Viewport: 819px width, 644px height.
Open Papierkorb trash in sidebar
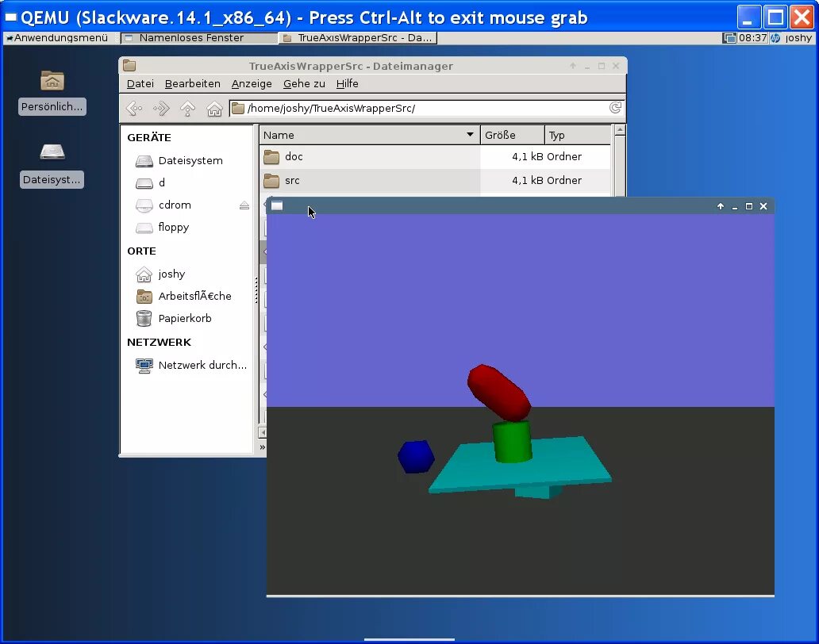[x=184, y=318]
